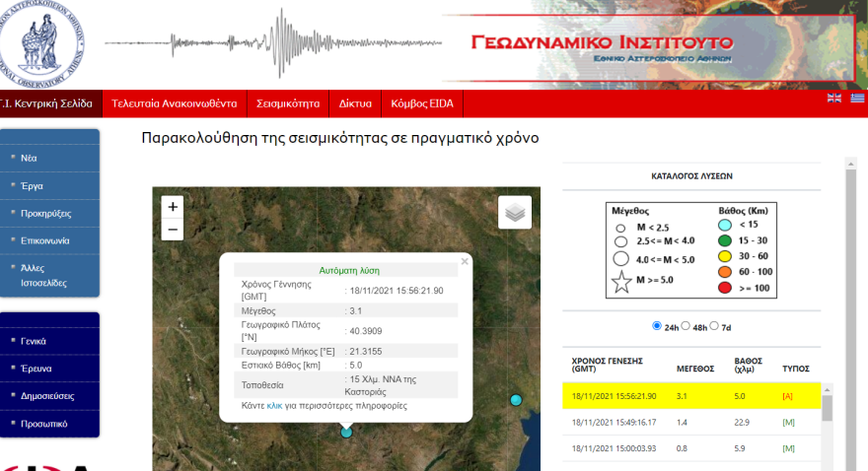The image size is (868, 471).
Task: Open Έργα in the sidebar
Action: tap(32, 186)
